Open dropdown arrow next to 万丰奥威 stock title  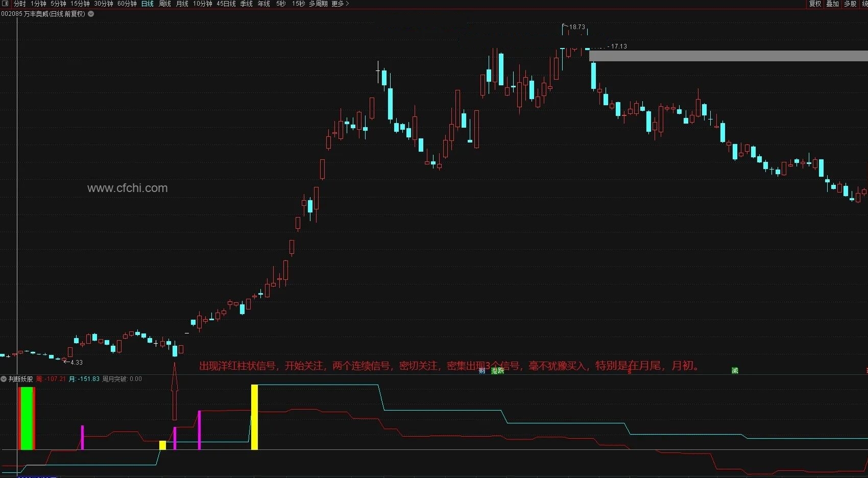pos(91,14)
